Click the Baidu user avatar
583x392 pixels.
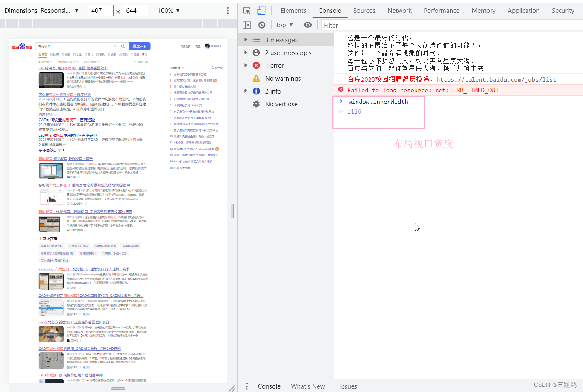pos(207,46)
